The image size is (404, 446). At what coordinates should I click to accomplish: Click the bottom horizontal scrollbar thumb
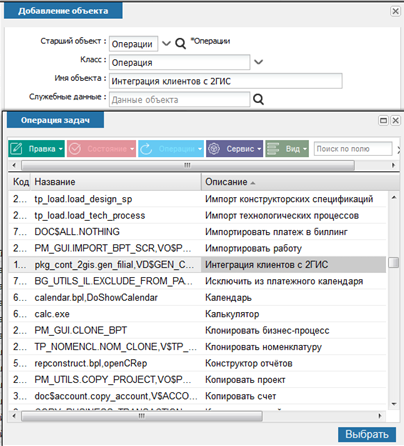[142, 416]
